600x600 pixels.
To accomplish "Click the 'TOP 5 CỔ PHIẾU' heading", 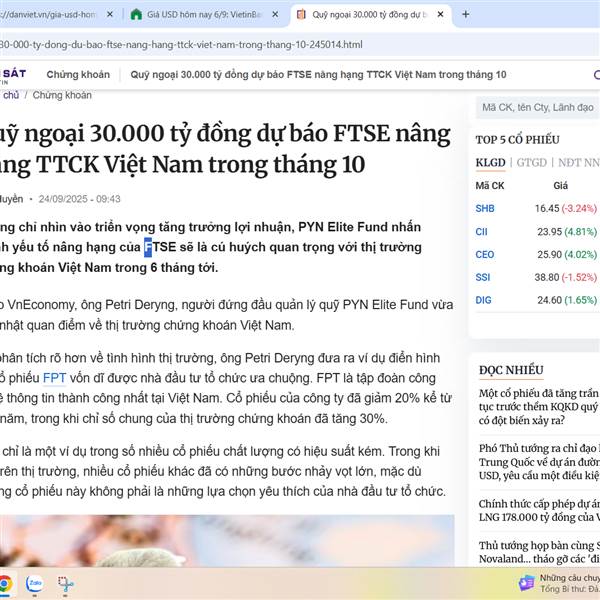I will pos(517,140).
